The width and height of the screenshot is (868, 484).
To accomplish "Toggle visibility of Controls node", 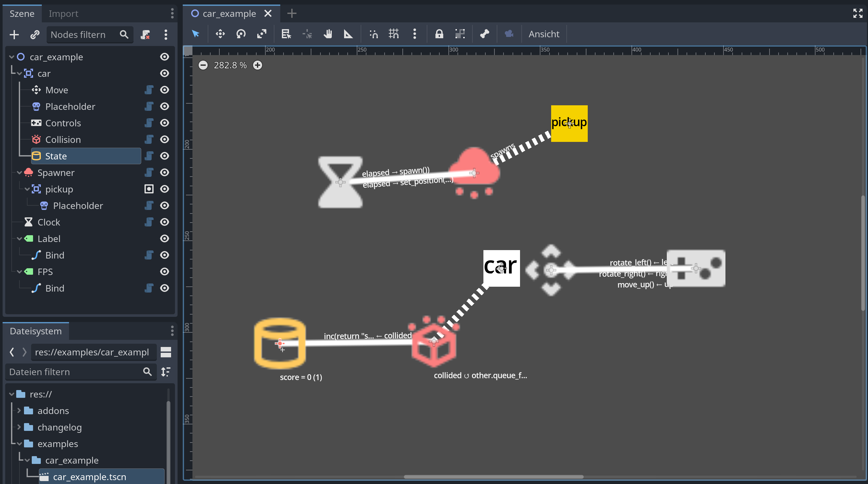I will click(165, 123).
